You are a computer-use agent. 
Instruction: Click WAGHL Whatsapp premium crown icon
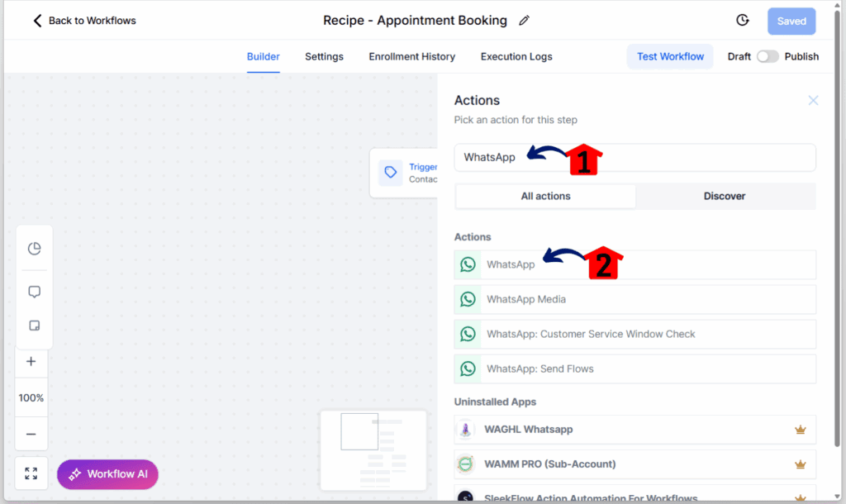pyautogui.click(x=800, y=430)
